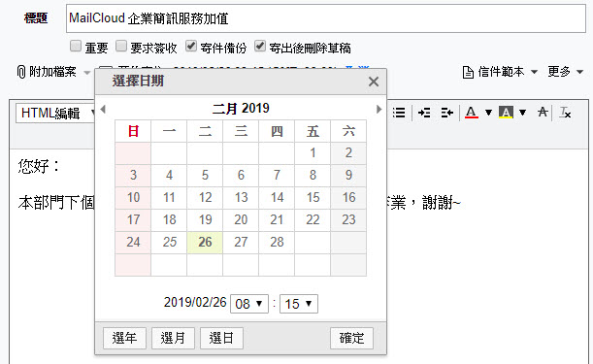Image resolution: width=593 pixels, height=364 pixels.
Task: Click the 日 Sunday column header
Action: (133, 131)
